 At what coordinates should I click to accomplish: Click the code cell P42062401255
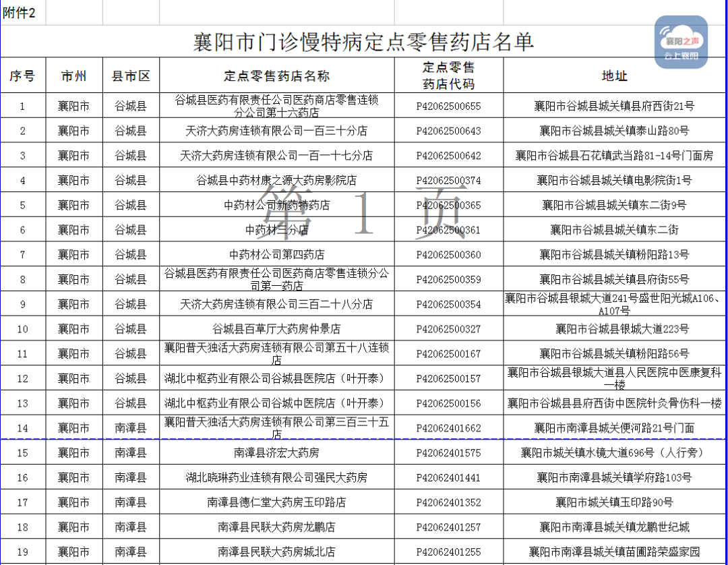click(448, 552)
